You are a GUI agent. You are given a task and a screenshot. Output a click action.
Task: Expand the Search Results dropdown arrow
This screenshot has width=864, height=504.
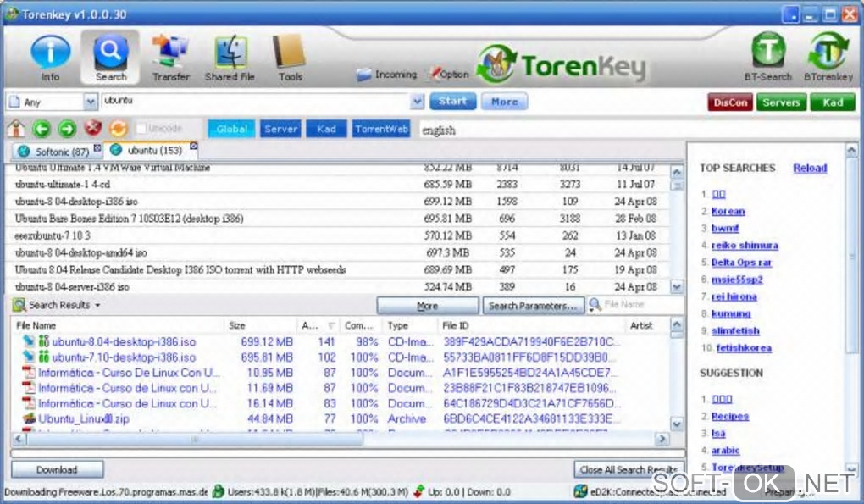point(97,305)
